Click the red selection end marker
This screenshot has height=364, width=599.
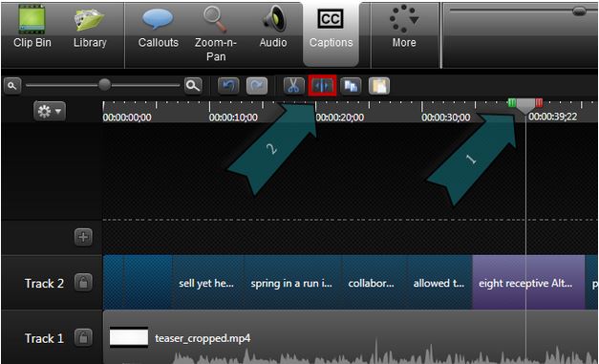coord(539,102)
